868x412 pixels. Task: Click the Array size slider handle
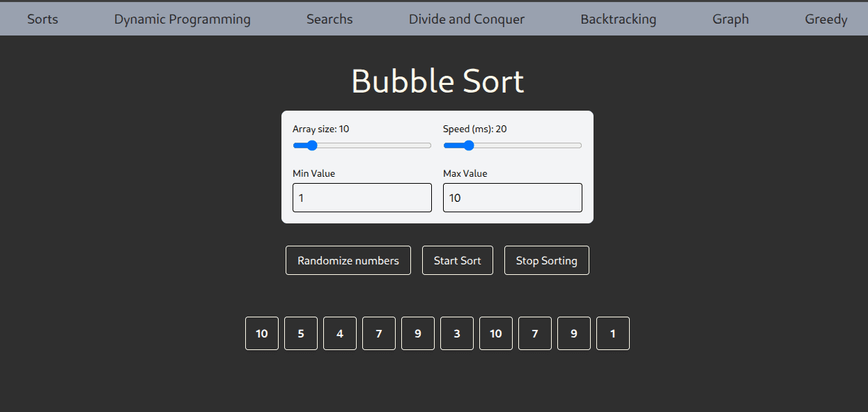point(311,145)
